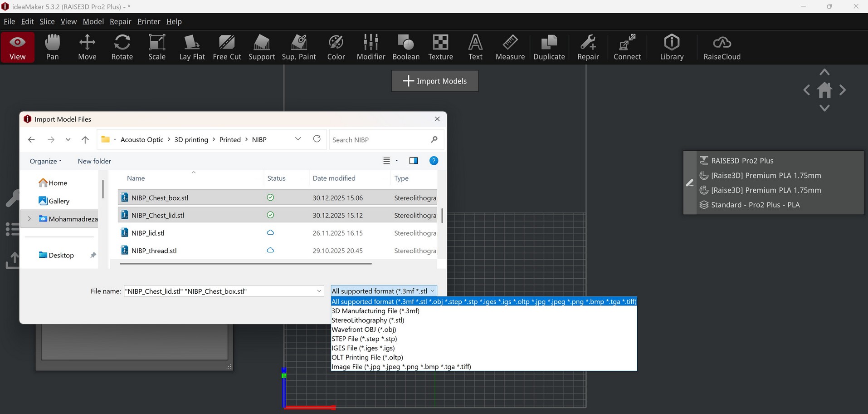The image size is (868, 414).
Task: Choose Wavefront OBJ (*.obj) format
Action: pyautogui.click(x=364, y=330)
